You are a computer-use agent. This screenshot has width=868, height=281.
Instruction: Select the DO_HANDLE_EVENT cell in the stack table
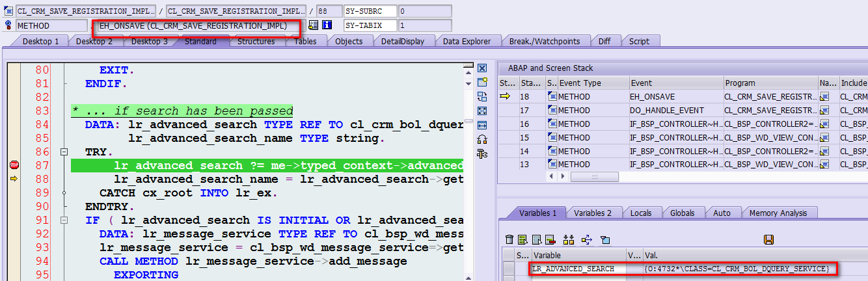coord(676,111)
